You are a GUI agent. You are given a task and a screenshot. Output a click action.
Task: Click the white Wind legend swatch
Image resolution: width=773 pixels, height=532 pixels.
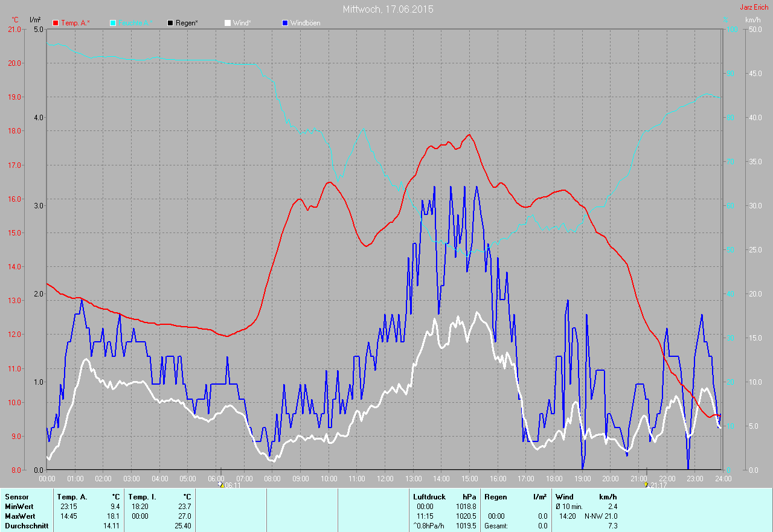pos(227,24)
